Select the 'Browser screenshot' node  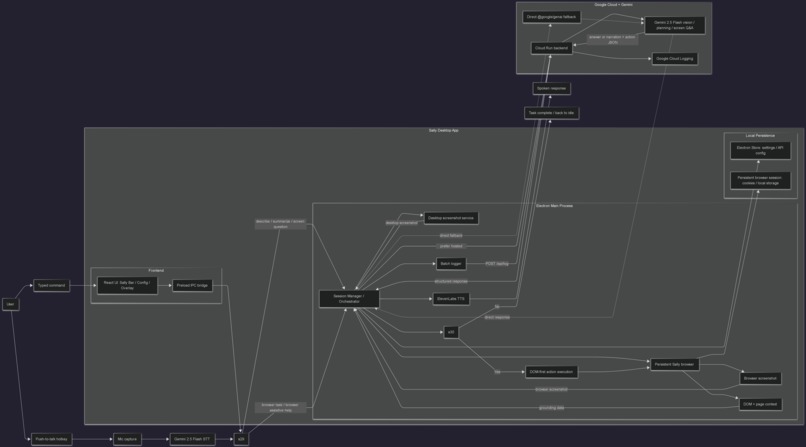[x=760, y=379]
